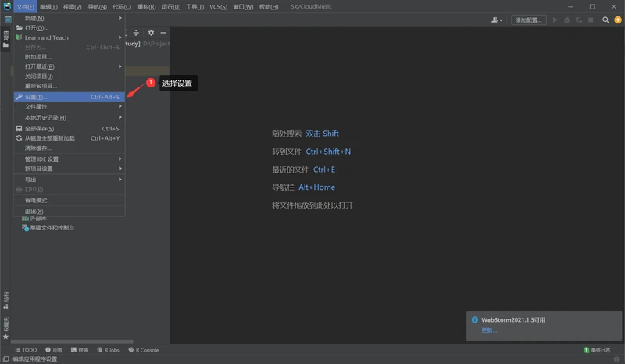The image size is (625, 364).
Task: Select the 外部库 external libraries node
Action: [34, 219]
